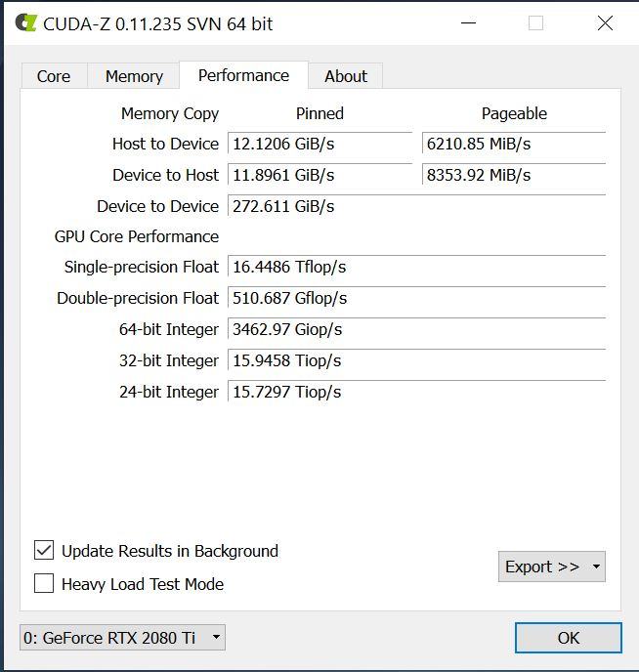Click the Export >> button
This screenshot has width=639, height=672.
pos(542,567)
